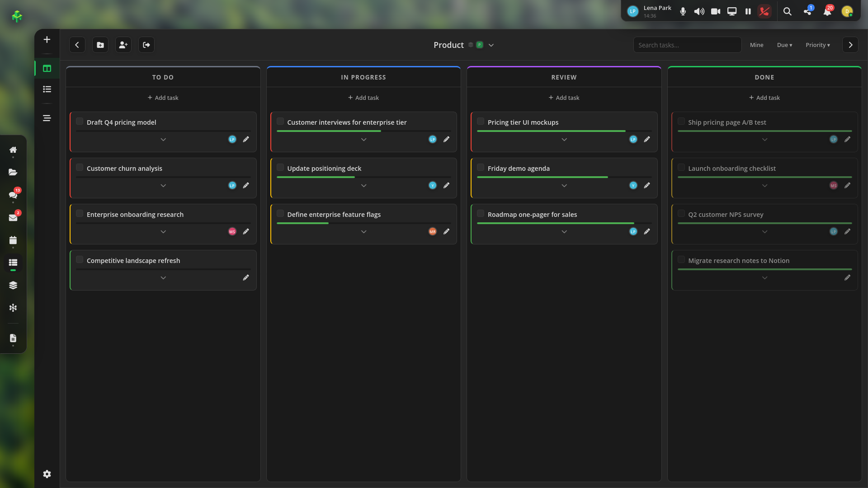Add task in the IN PROGRESS column
Image resolution: width=868 pixels, height=488 pixels.
(x=363, y=98)
